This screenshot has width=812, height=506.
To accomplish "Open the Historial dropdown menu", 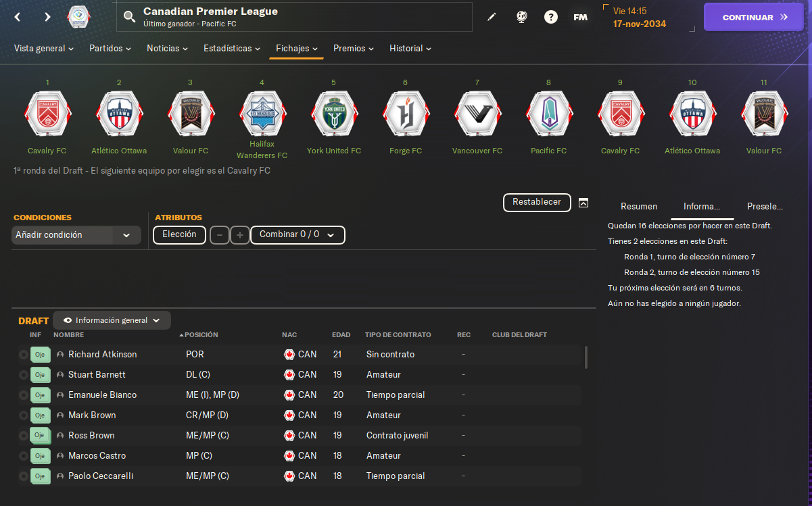I will coord(410,49).
